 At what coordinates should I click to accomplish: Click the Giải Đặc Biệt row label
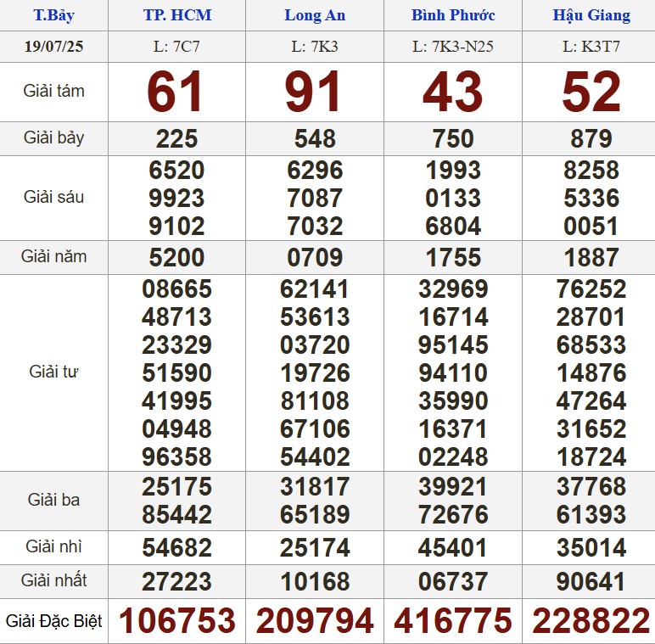pos(53,621)
